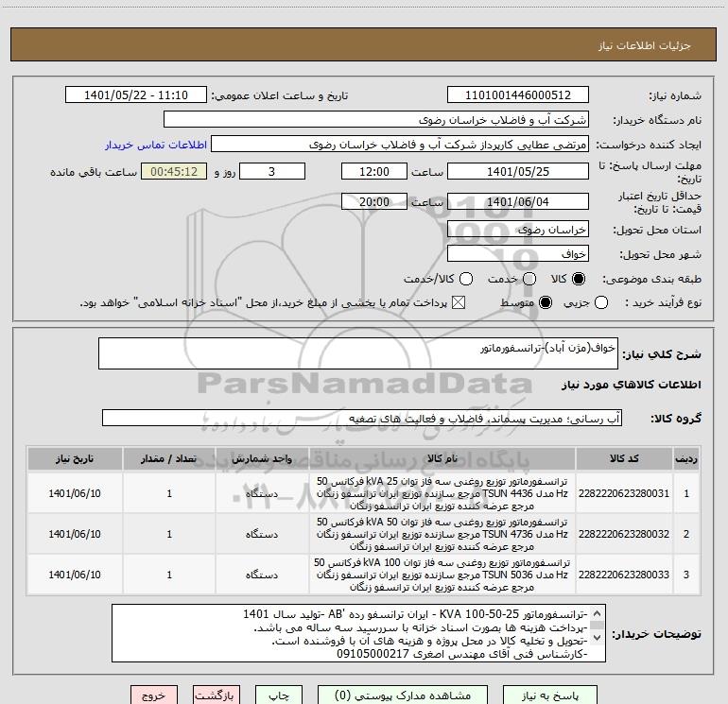Screen dimensions: 728x704
Task: Click the delivery province field خراسان رضوی
Action: 518,230
